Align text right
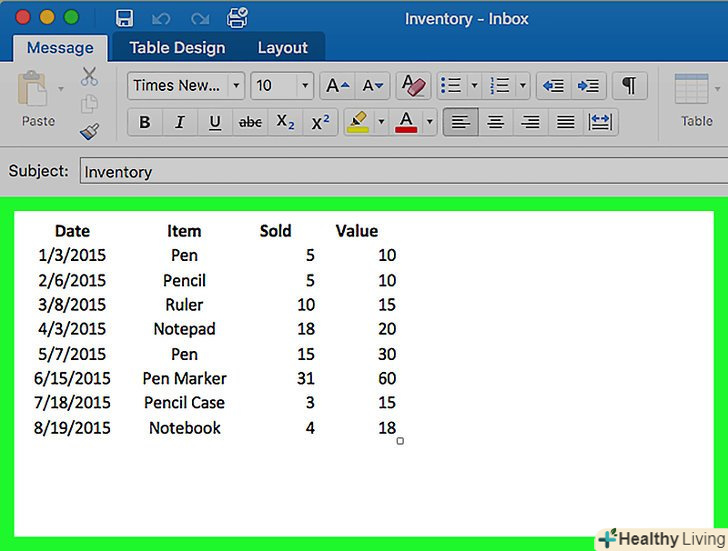728x551 pixels. click(x=530, y=122)
